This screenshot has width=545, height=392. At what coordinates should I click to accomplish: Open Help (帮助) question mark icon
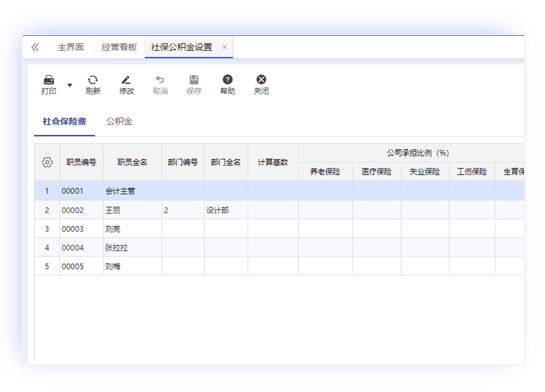pos(227,80)
